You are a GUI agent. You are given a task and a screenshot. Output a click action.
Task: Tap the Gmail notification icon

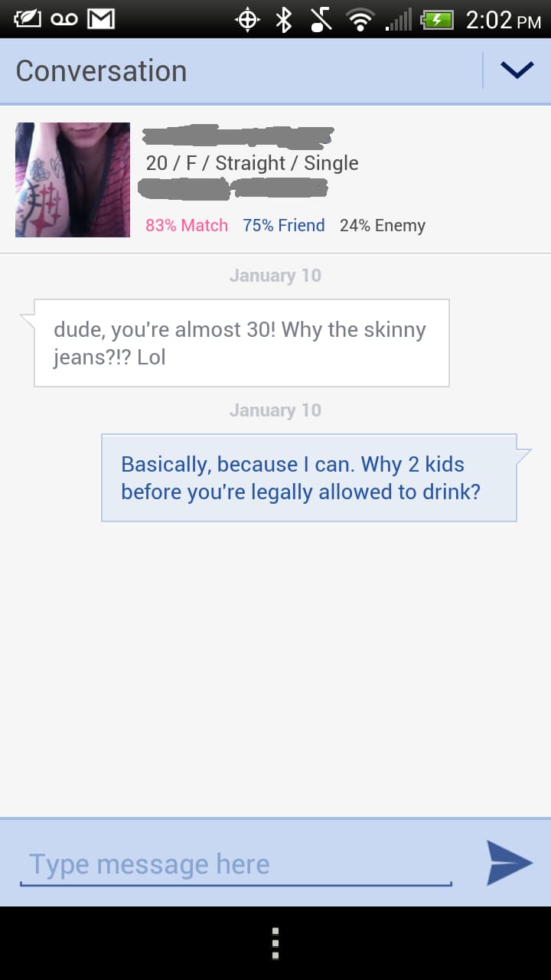point(101,19)
